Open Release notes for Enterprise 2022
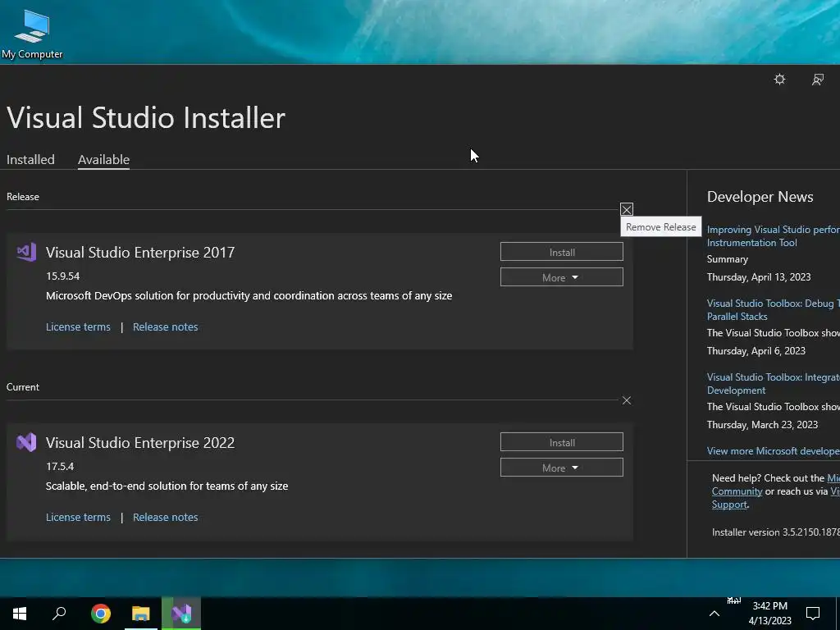This screenshot has height=630, width=840. 166,517
